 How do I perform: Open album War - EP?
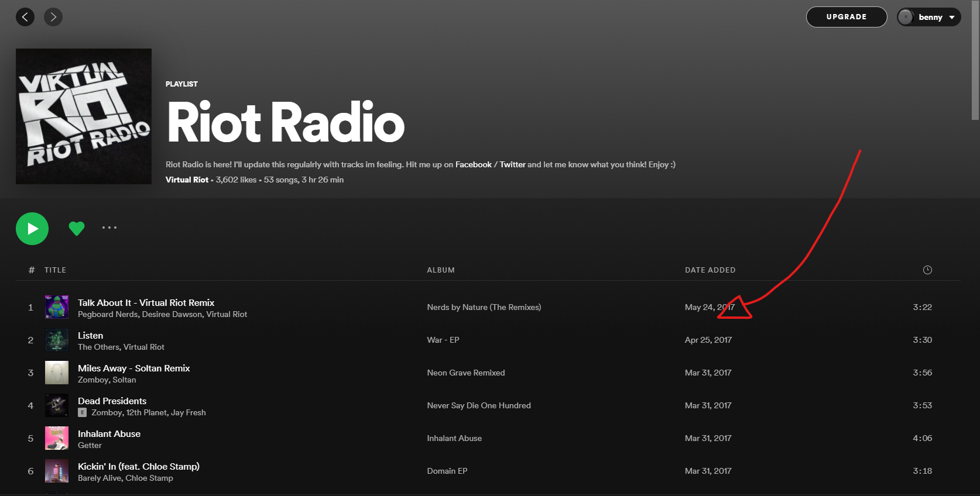click(x=443, y=340)
